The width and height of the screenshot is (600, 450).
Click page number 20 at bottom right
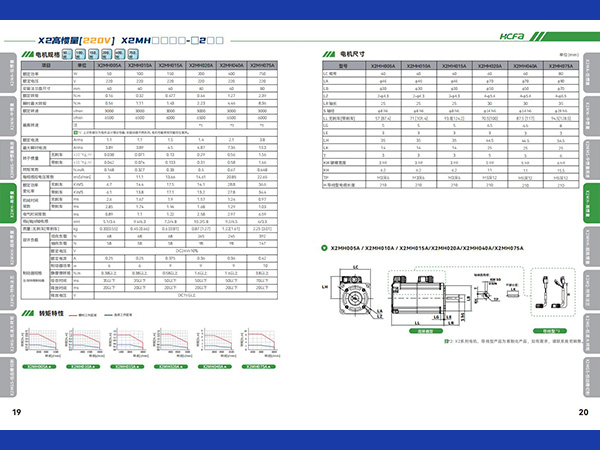[582, 412]
